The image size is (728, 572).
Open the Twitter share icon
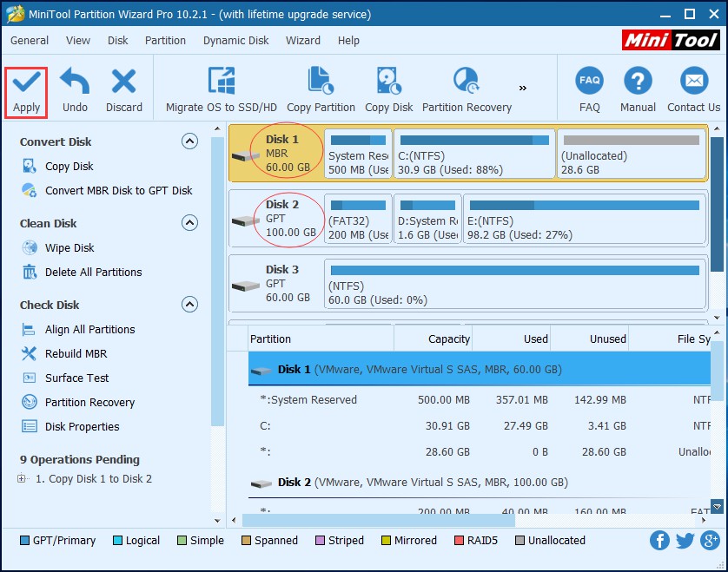[685, 541]
